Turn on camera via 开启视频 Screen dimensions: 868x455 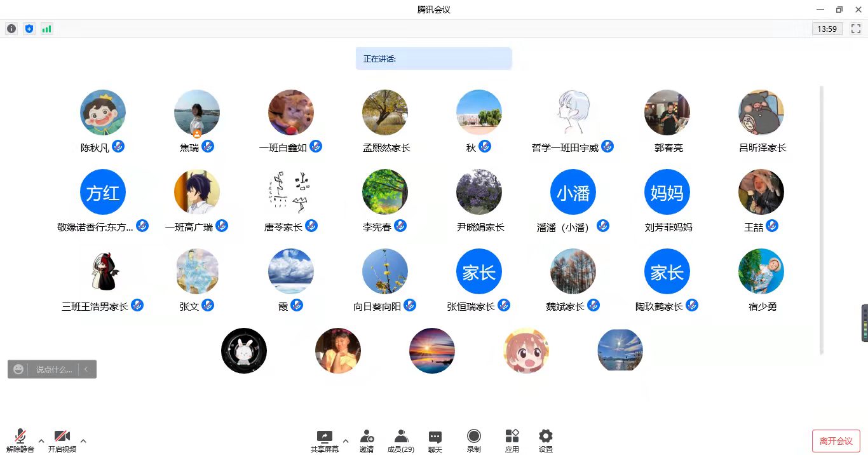(x=62, y=440)
